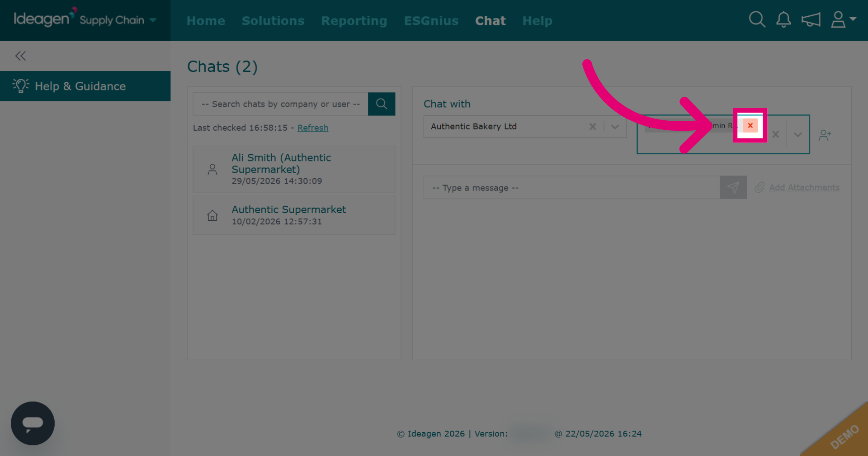Go to the Reporting menu
This screenshot has height=456, width=868.
(354, 21)
